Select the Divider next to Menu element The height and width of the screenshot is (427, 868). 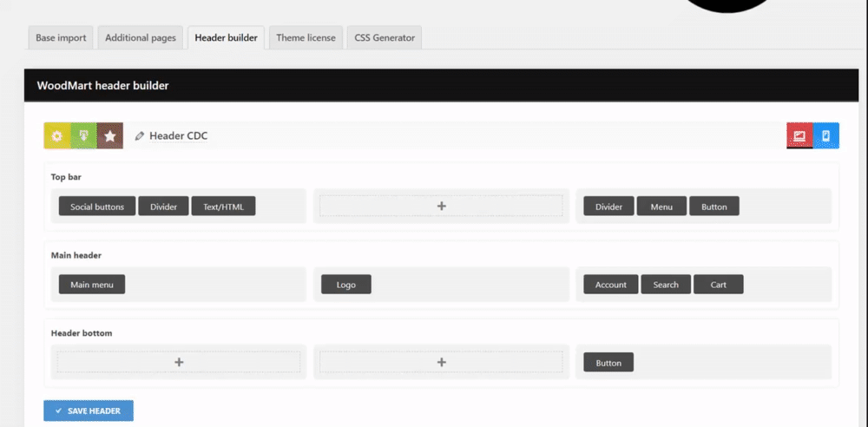click(609, 206)
